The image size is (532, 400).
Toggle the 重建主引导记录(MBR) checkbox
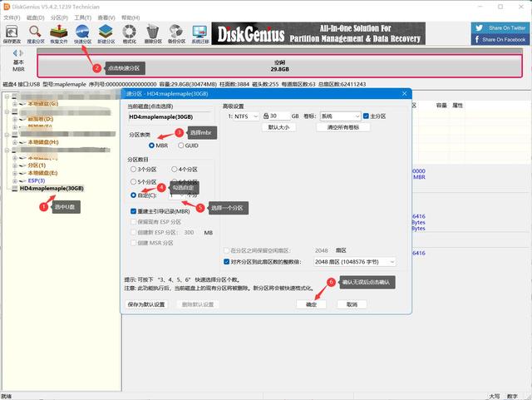pos(133,211)
